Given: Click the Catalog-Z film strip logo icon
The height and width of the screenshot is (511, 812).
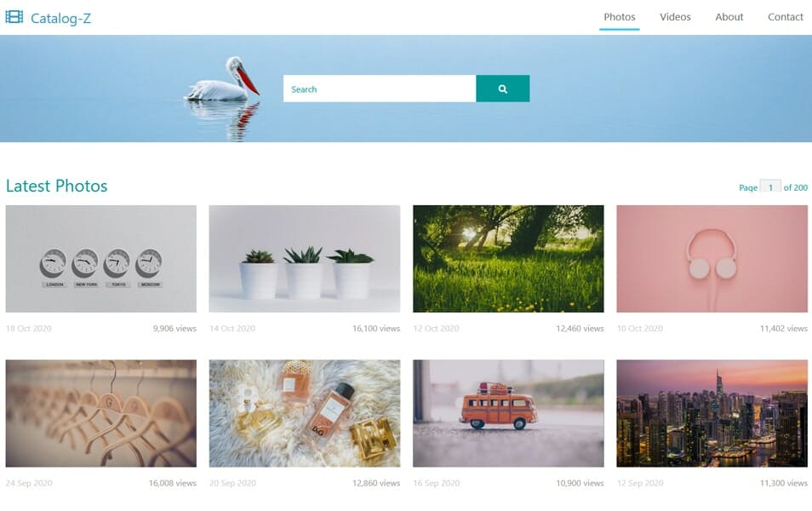Looking at the screenshot, I should click(14, 17).
